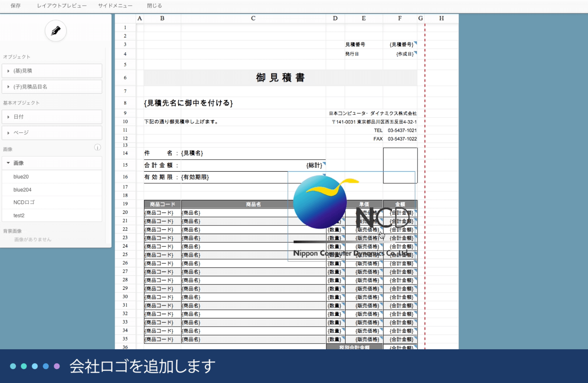Click 保存 in the top menu
This screenshot has height=383, width=588.
[16, 6]
